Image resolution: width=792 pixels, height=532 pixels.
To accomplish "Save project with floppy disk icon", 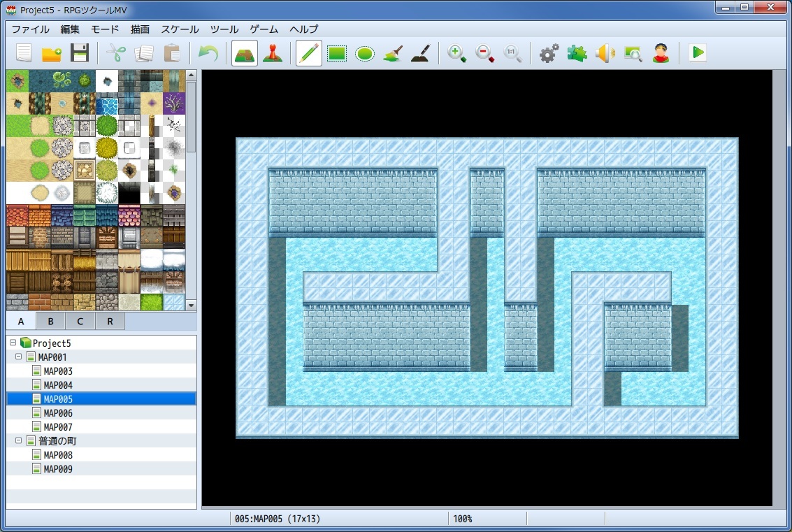I will 79,52.
